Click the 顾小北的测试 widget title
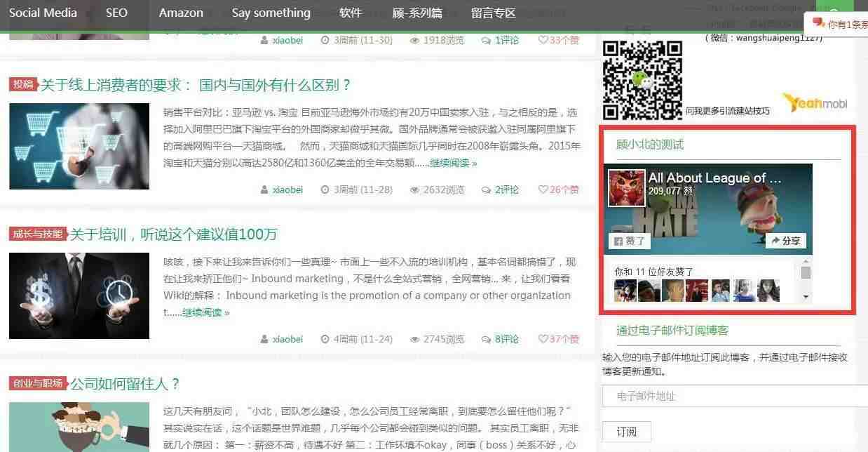 coord(650,145)
